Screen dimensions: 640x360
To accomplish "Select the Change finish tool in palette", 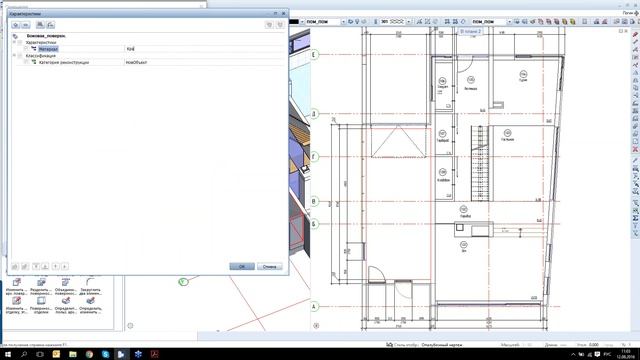I will (x=17, y=301).
